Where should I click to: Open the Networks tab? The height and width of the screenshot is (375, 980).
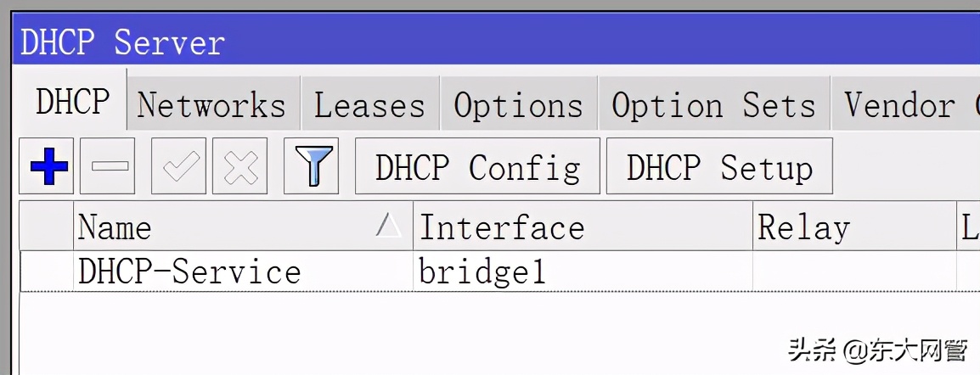[x=211, y=106]
